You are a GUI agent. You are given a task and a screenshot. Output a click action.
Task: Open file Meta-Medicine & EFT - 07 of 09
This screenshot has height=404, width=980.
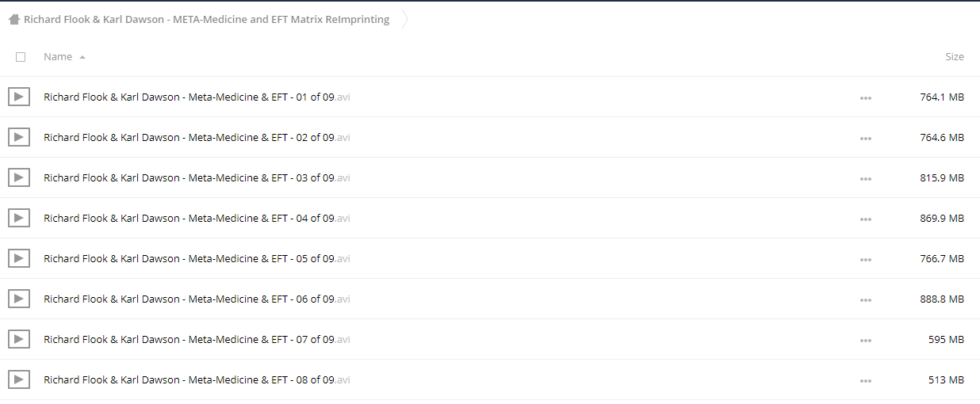click(197, 339)
